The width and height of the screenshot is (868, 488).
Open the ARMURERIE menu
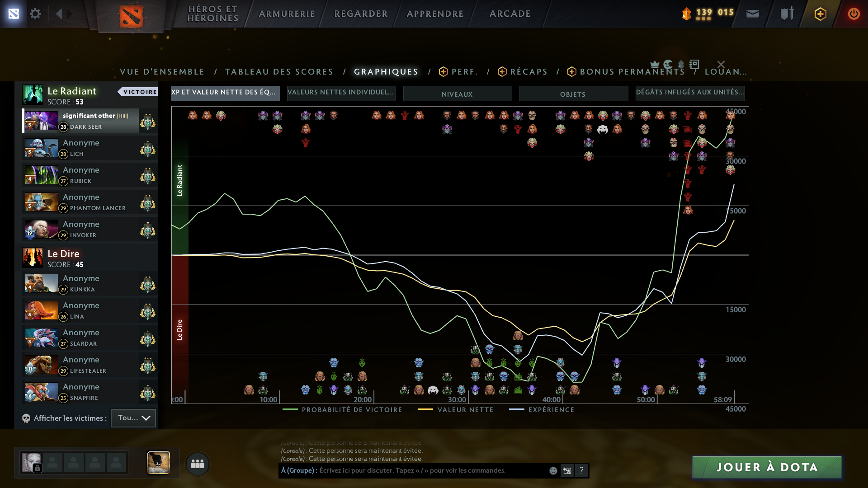tap(287, 14)
